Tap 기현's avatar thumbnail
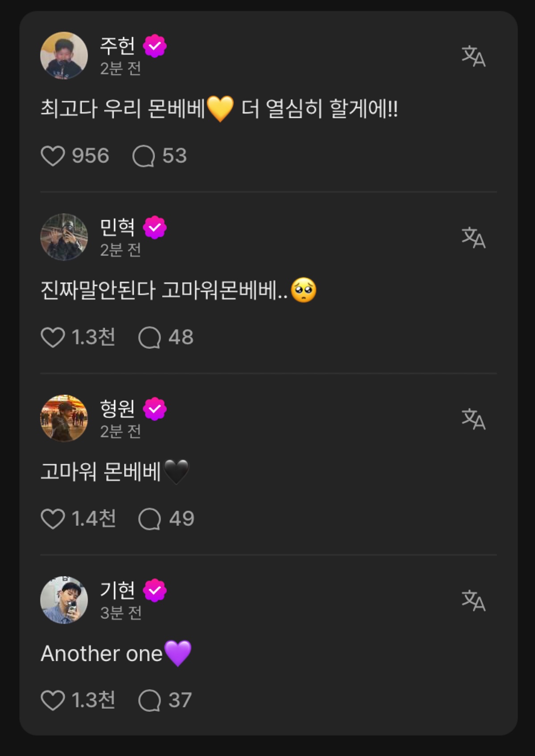The image size is (535, 756). [64, 600]
